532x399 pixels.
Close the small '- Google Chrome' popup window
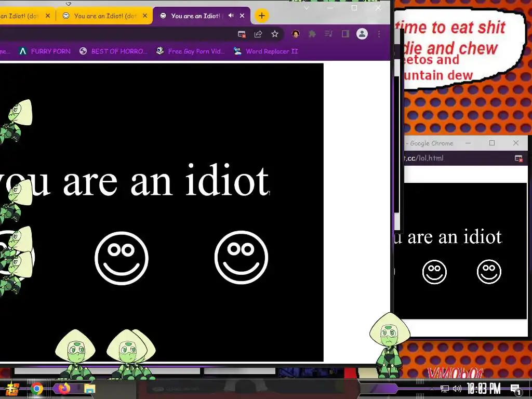tap(516, 143)
